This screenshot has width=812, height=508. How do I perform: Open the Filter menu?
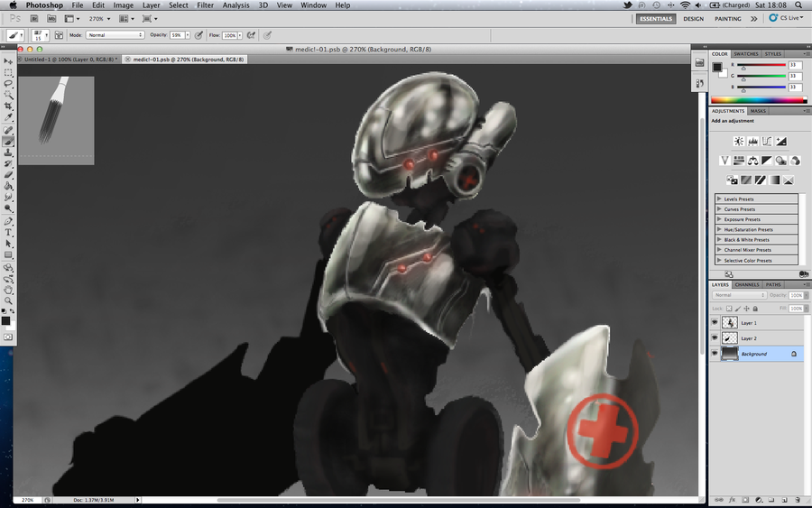click(x=205, y=5)
